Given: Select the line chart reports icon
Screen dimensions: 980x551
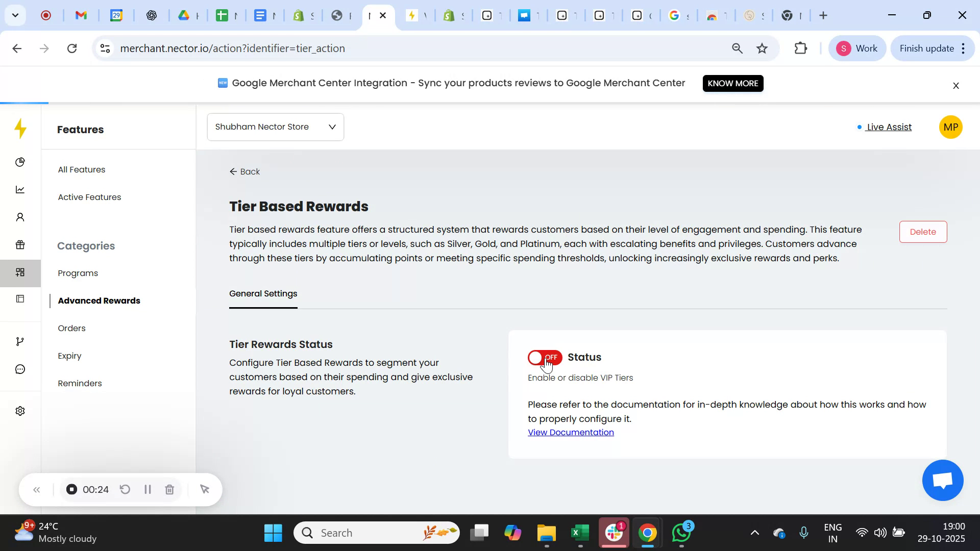Looking at the screenshot, I should (x=20, y=189).
